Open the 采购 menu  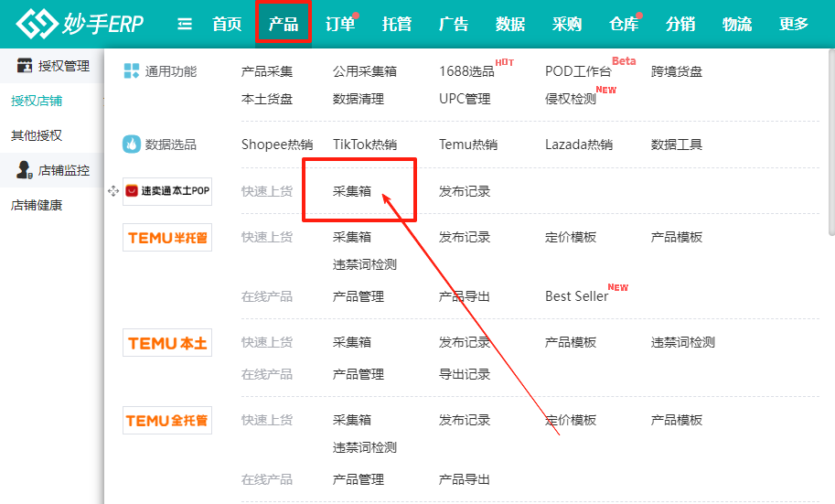click(567, 24)
